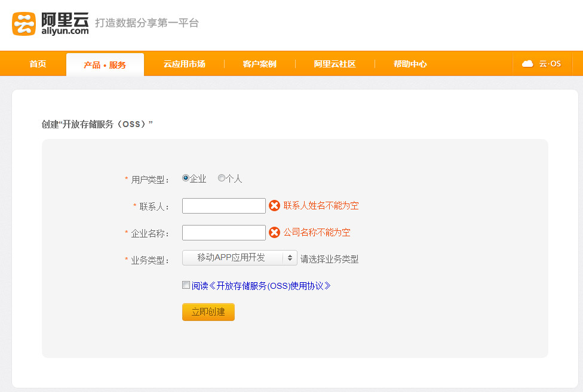Open the 产品·服务 tab
Screen dimensions: 583x392
105,65
